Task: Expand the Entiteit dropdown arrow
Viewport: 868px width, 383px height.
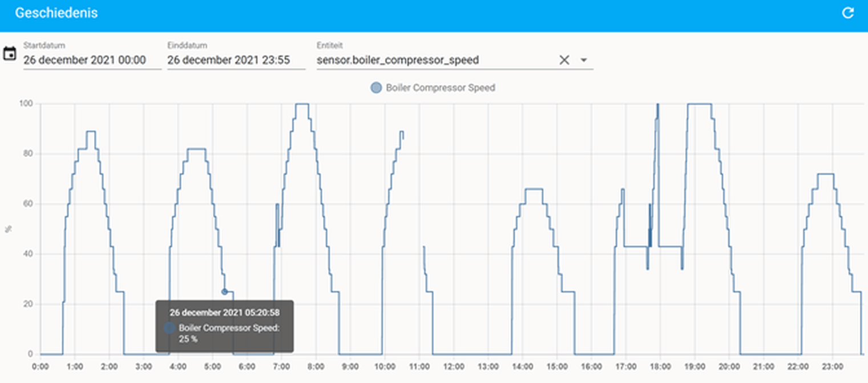Action: (x=584, y=60)
